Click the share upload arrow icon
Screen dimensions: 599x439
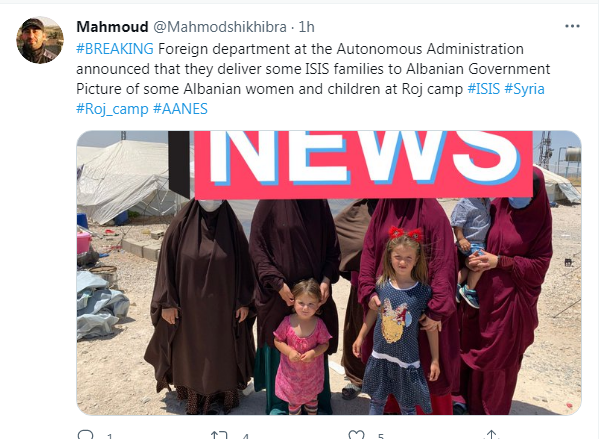[x=491, y=435]
